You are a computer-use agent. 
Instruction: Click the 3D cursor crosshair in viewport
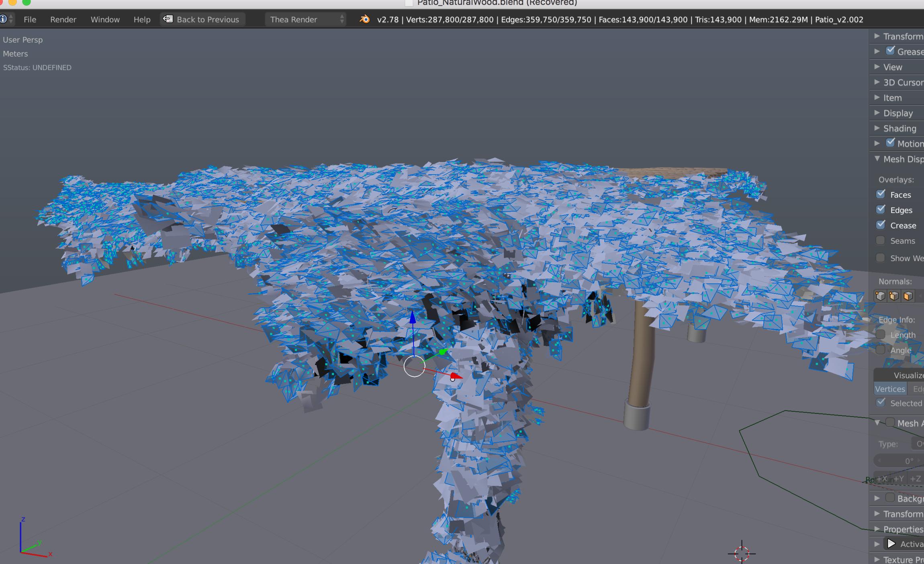click(x=742, y=554)
